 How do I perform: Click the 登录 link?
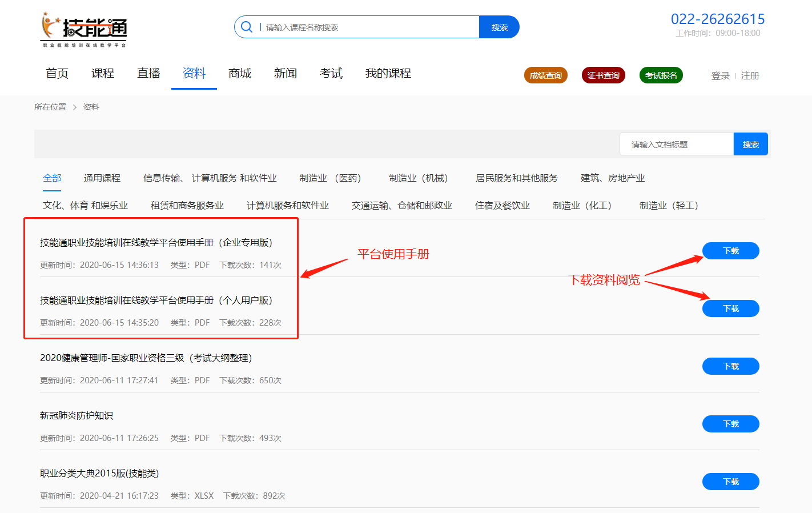[720, 76]
